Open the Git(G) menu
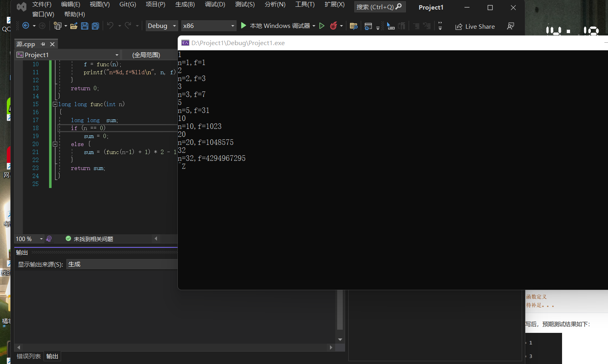The height and width of the screenshot is (364, 608). [x=128, y=4]
